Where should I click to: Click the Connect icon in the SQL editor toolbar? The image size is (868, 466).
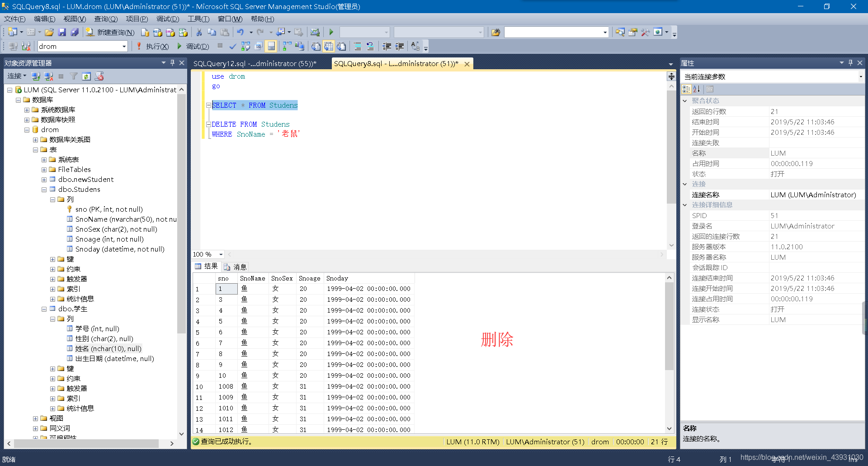click(14, 46)
